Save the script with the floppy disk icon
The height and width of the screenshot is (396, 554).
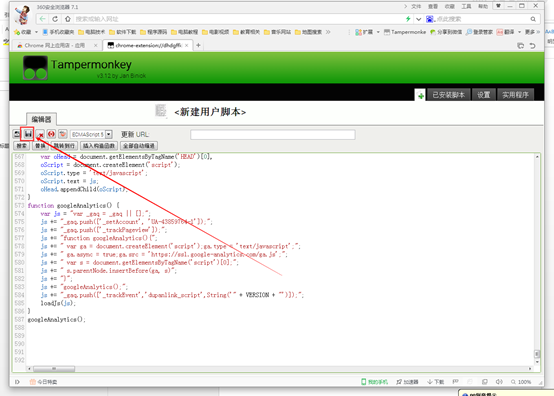point(28,134)
